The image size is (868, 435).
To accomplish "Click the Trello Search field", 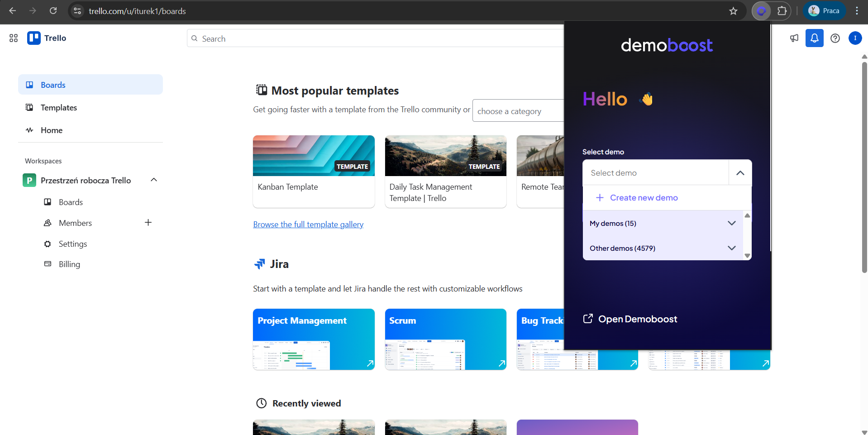I will 375,38.
